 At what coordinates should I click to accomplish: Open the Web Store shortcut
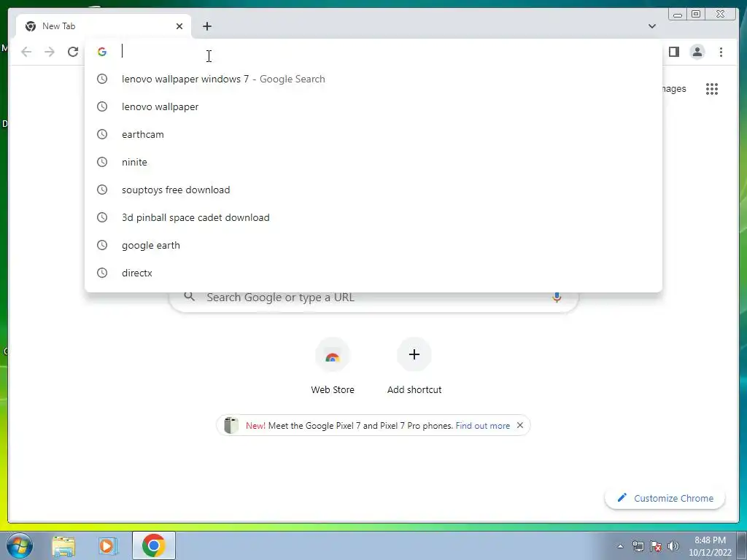click(333, 367)
